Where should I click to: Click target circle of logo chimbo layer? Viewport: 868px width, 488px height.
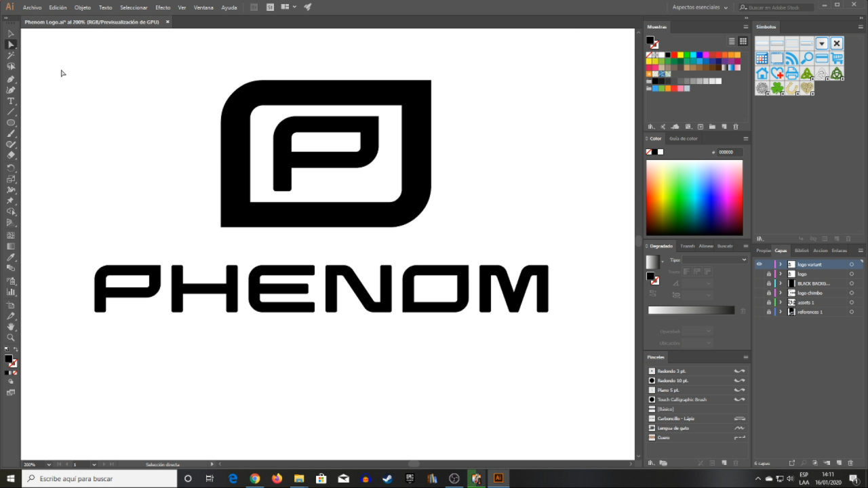pos(852,293)
